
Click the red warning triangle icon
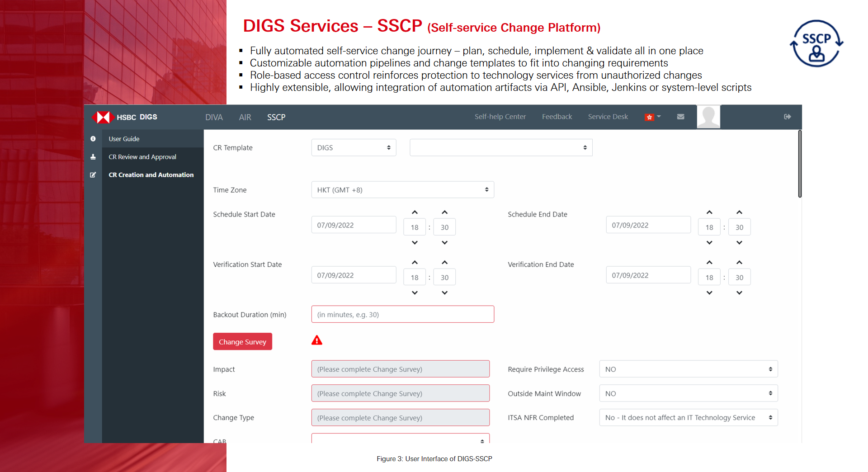coord(317,340)
